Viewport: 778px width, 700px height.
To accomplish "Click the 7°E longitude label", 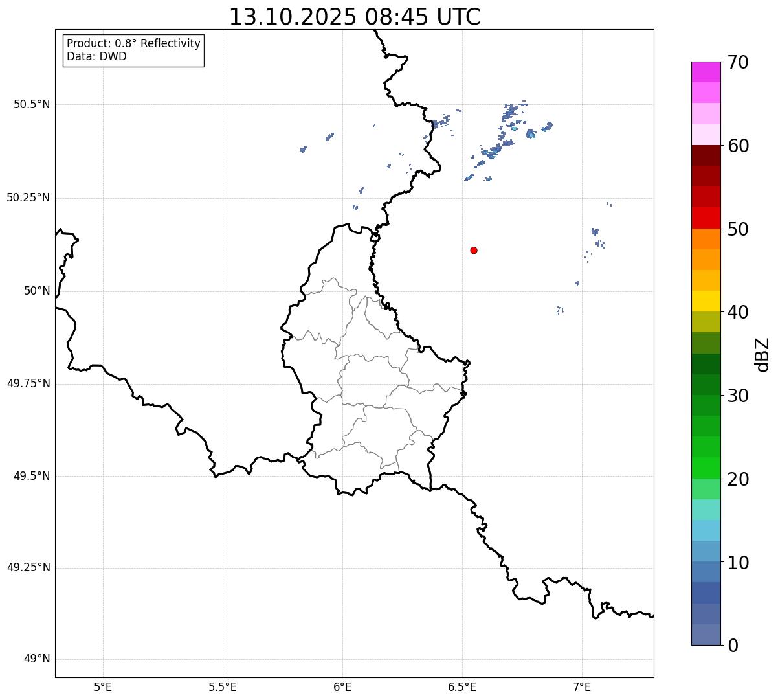I will pyautogui.click(x=582, y=687).
